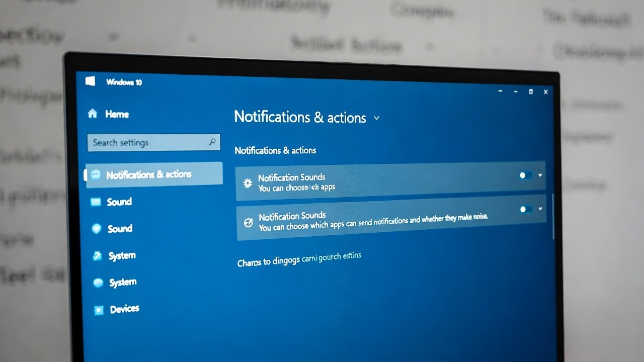This screenshot has width=644, height=362.
Task: Click the Notification Sounds title in the gear-icon row
Action: coord(292,177)
